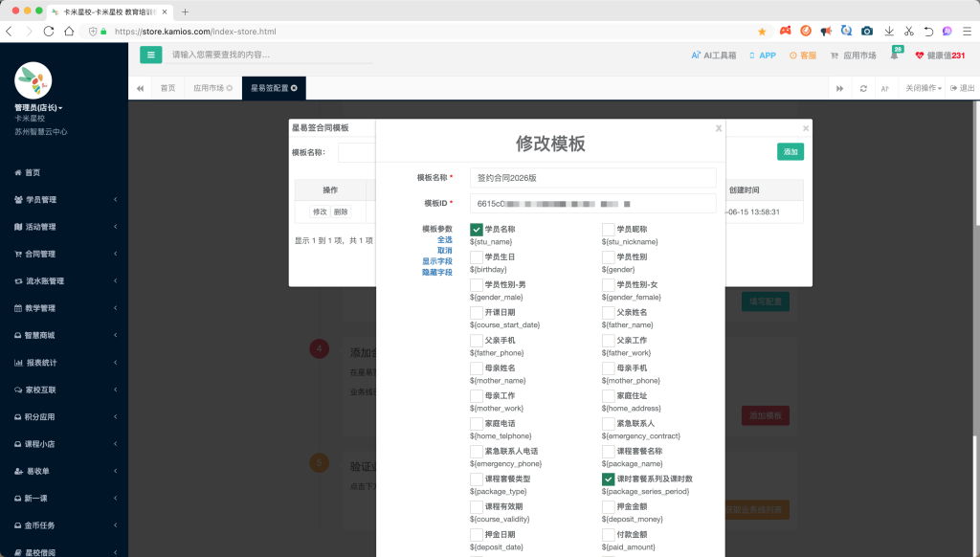Switch to the 应用市场 tab
Viewport: 980px width, 557px height.
212,88
